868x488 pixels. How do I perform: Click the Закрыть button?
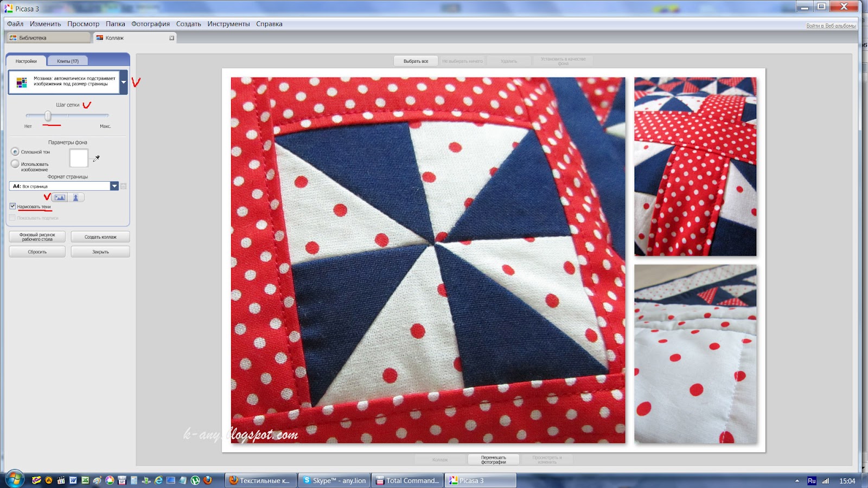click(100, 252)
